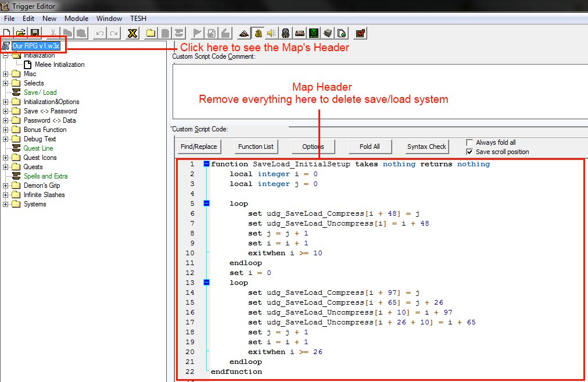This screenshot has height=382, width=588.
Task: Collapse the loop fold marker at line 5
Action: pyautogui.click(x=206, y=204)
